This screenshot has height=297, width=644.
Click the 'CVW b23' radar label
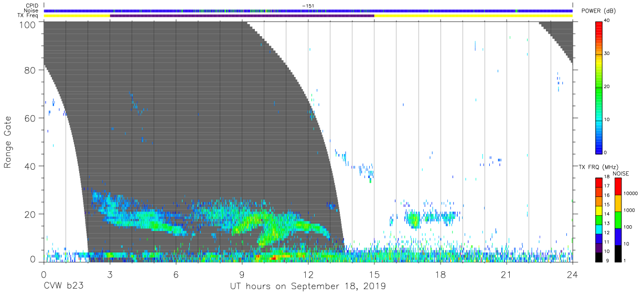62,286
